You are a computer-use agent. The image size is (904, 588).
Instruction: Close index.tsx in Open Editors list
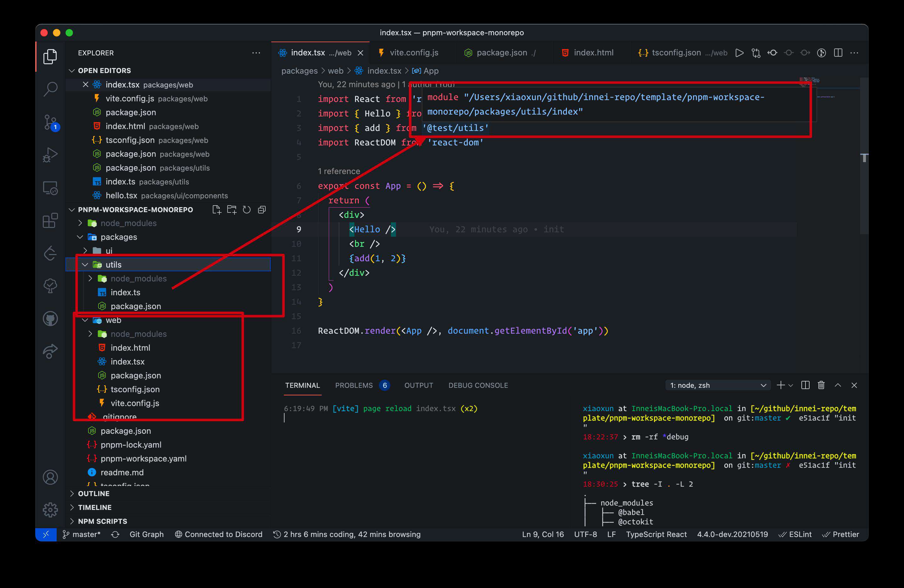(86, 85)
